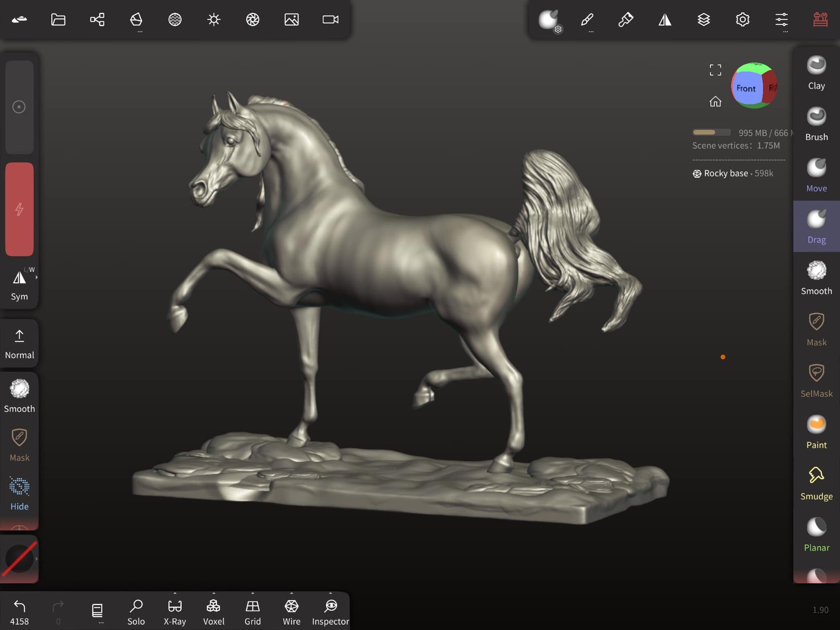Viewport: 840px width, 630px height.
Task: Open the Lighting settings sun icon
Action: pyautogui.click(x=214, y=19)
